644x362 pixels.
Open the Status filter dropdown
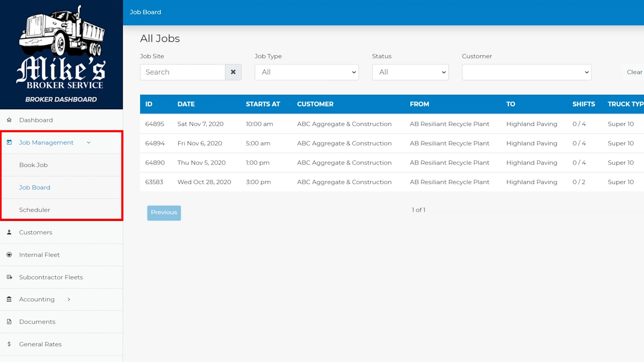click(410, 72)
